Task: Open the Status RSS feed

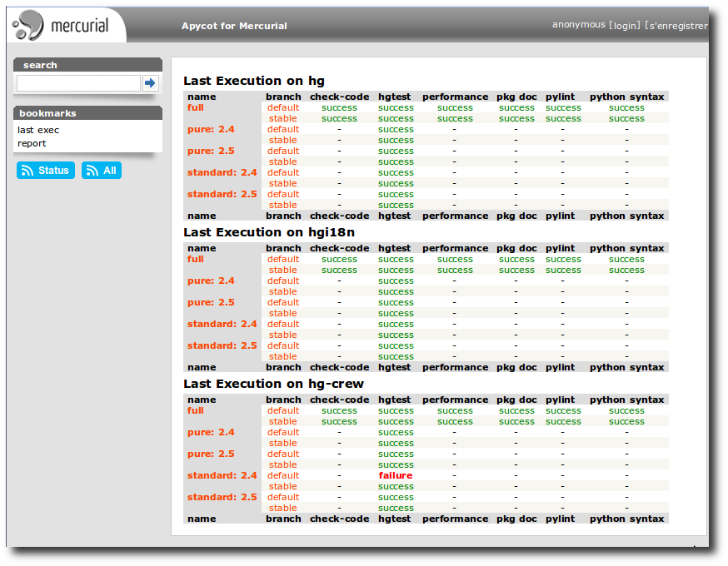Action: pos(46,171)
